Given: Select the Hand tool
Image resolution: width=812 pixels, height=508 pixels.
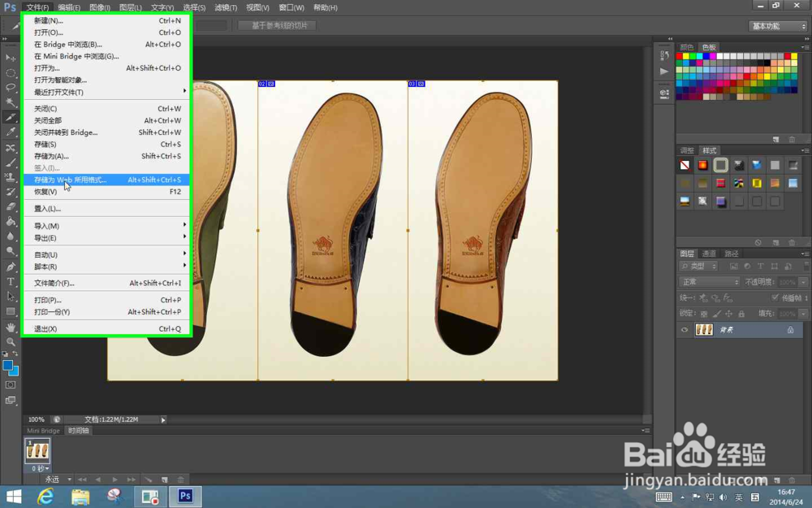Looking at the screenshot, I should point(11,327).
